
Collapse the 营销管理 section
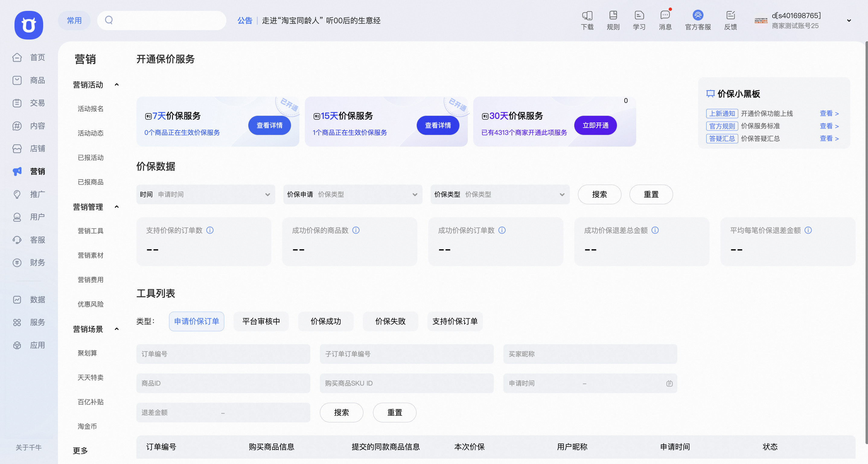point(116,207)
